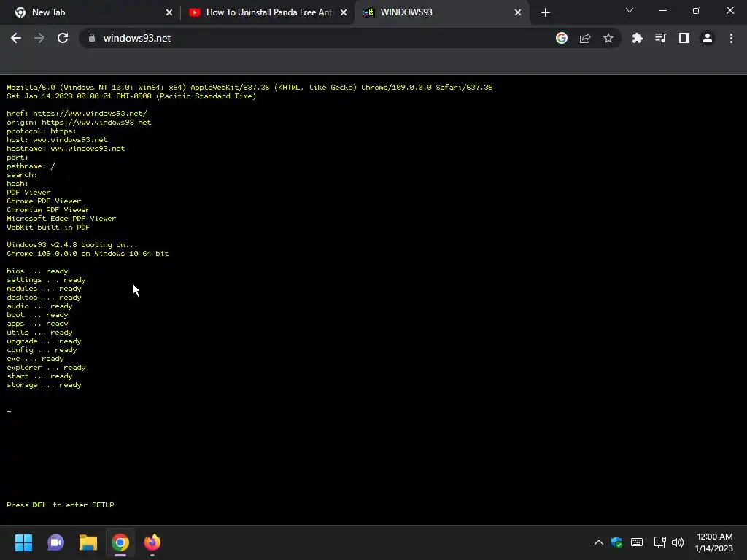Click the Chrome taskbar icon

tap(120, 542)
